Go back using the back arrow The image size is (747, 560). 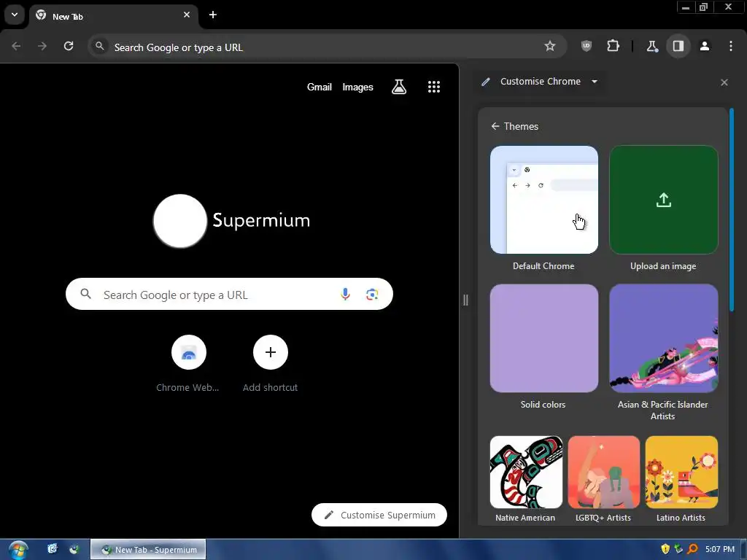coord(16,46)
